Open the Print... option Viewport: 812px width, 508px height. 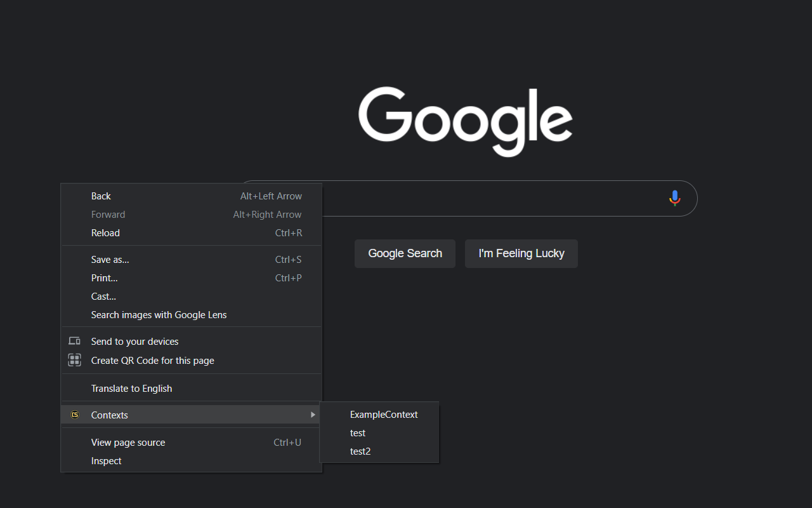(x=192, y=278)
